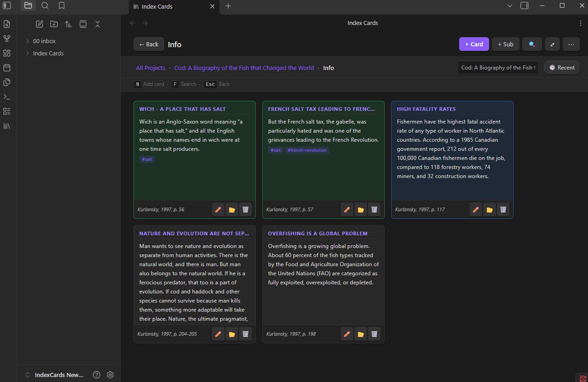Edit the Wich salt card with pencil icon
Image resolution: width=588 pixels, height=382 pixels.
(218, 209)
